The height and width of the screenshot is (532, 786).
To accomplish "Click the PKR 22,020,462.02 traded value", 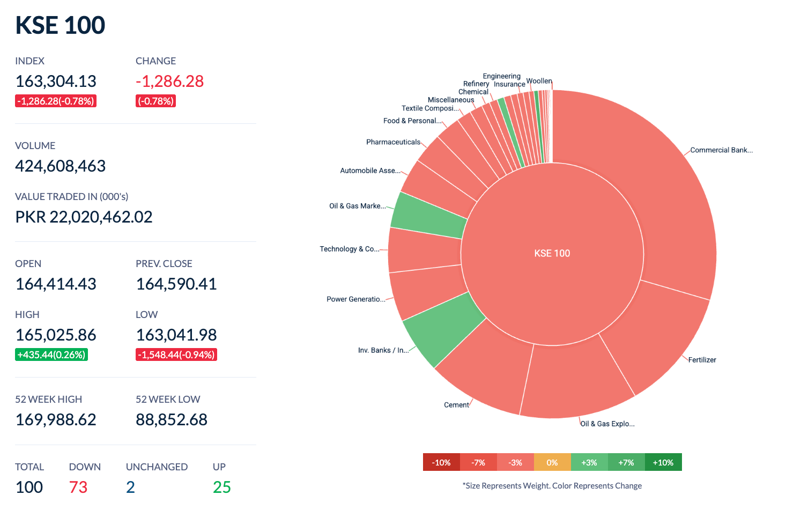I will [x=84, y=217].
